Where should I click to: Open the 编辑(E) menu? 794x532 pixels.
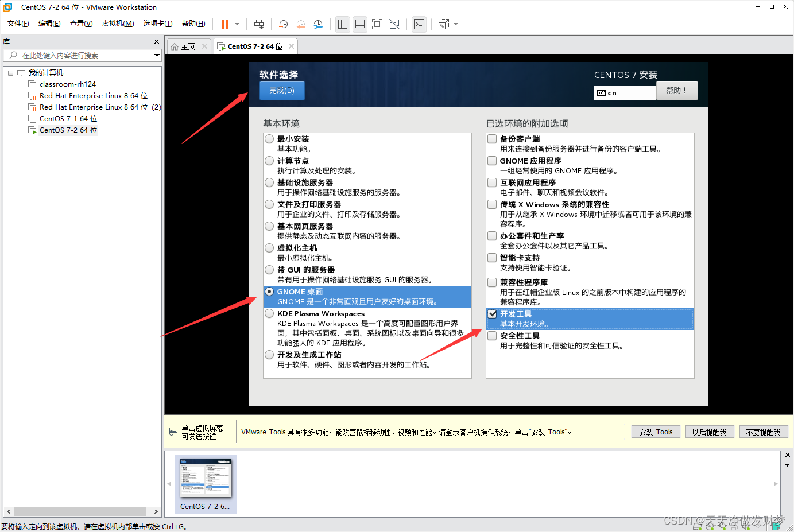tap(49, 24)
